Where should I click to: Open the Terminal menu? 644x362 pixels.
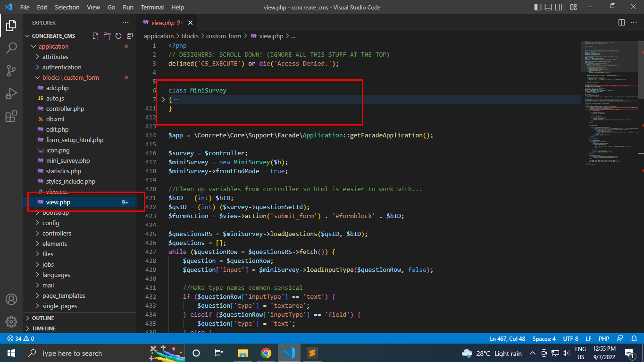pos(152,7)
